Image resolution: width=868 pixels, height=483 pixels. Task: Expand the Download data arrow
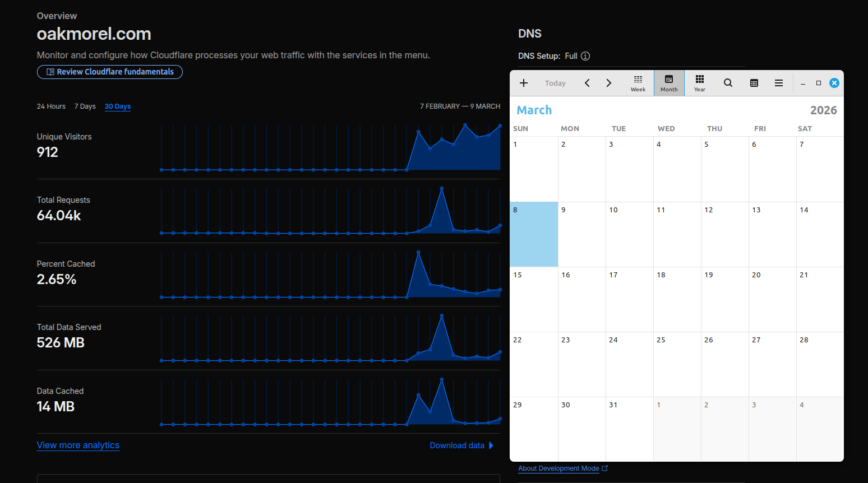click(x=491, y=445)
